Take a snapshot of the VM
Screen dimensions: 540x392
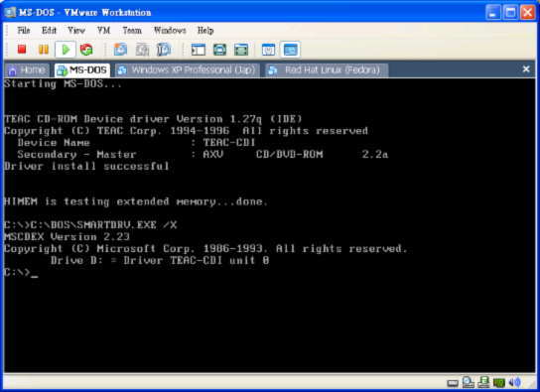pos(120,50)
